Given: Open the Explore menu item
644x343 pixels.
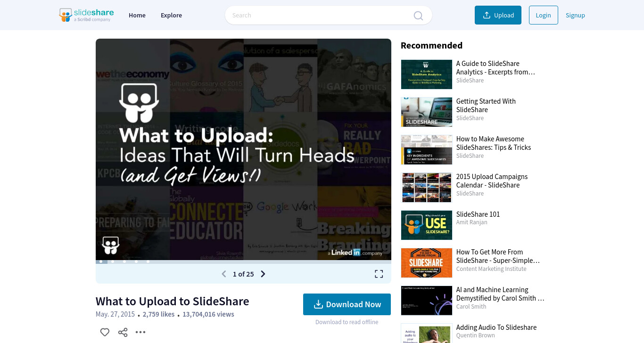Looking at the screenshot, I should [171, 15].
